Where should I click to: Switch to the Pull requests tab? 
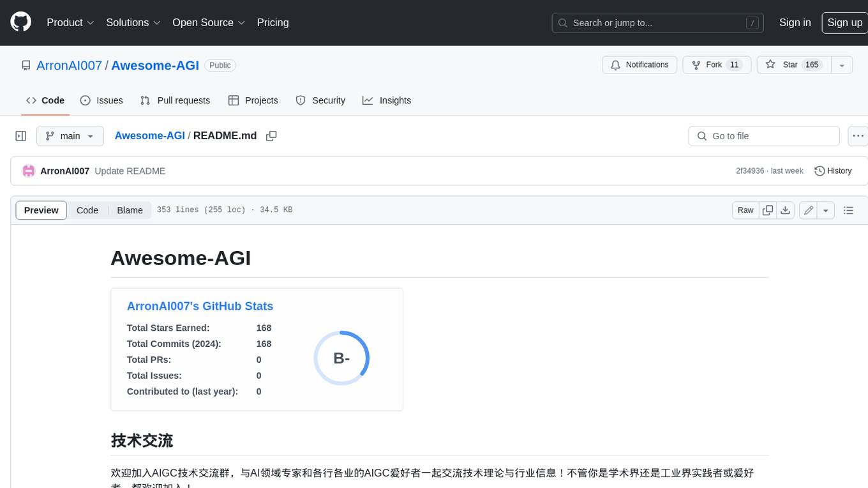pos(175,100)
